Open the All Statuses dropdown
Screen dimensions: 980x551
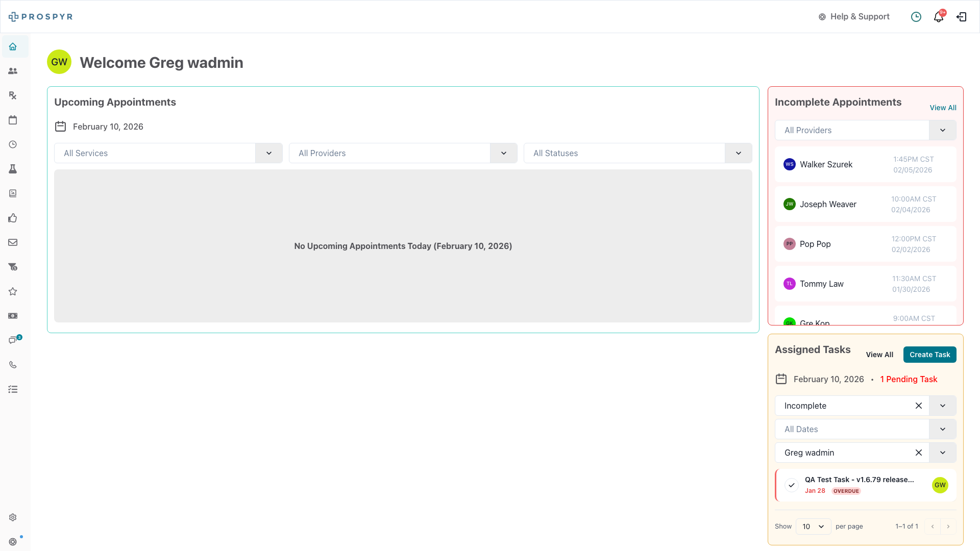click(x=738, y=153)
